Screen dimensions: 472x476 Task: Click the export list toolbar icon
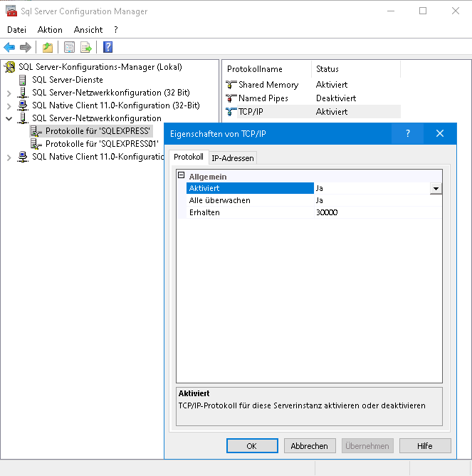click(86, 48)
